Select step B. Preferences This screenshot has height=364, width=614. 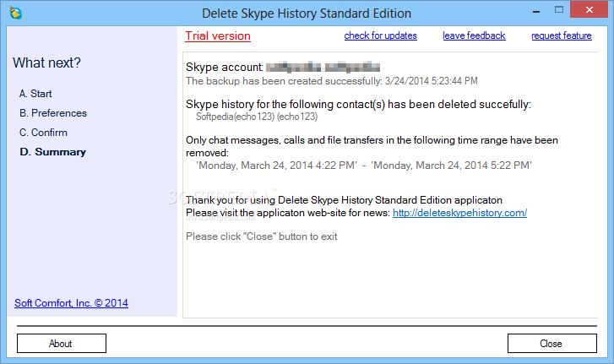click(x=53, y=112)
